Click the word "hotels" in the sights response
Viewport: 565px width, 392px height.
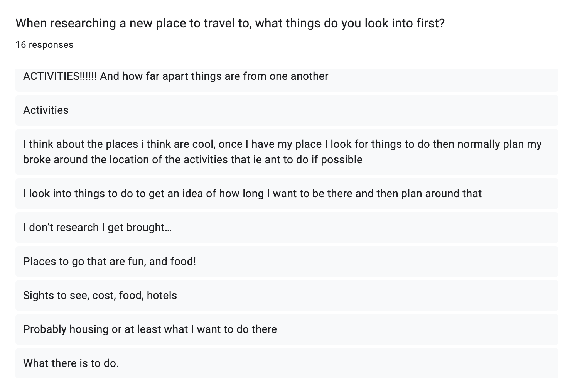click(x=162, y=295)
